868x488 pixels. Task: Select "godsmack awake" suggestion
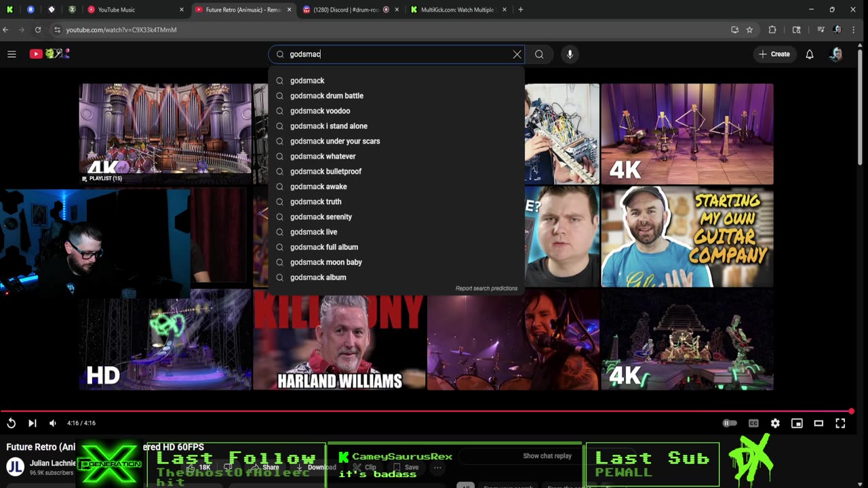(397, 186)
